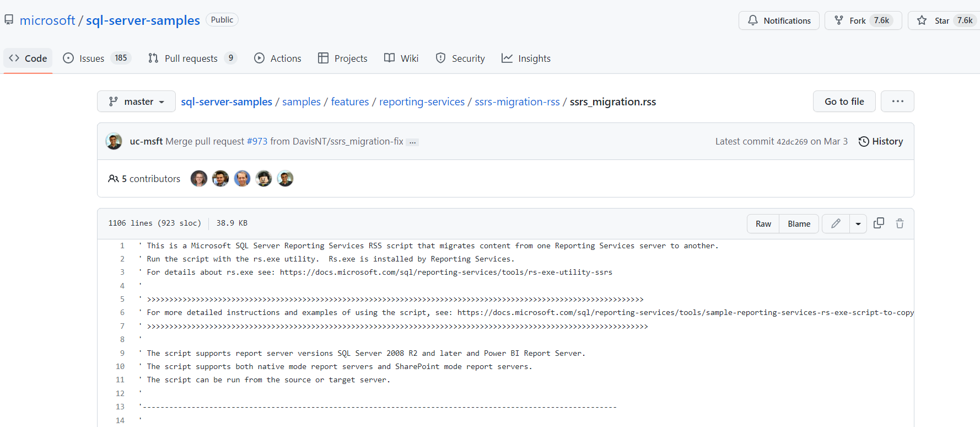Click the file size '38.9 KB' text

tap(232, 223)
